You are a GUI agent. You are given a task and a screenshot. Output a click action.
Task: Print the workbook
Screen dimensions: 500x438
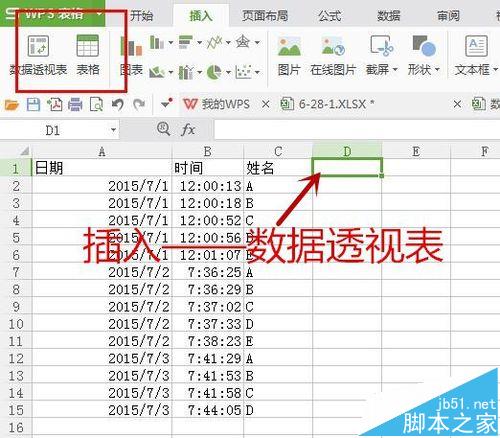click(75, 105)
